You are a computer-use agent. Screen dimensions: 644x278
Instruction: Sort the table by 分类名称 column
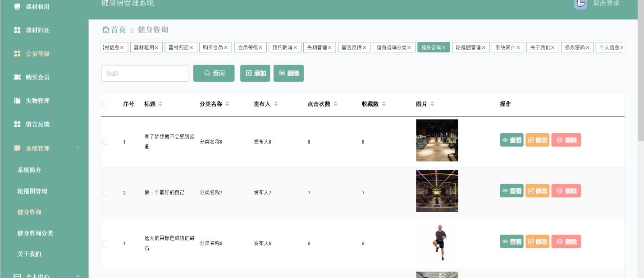coord(227,104)
